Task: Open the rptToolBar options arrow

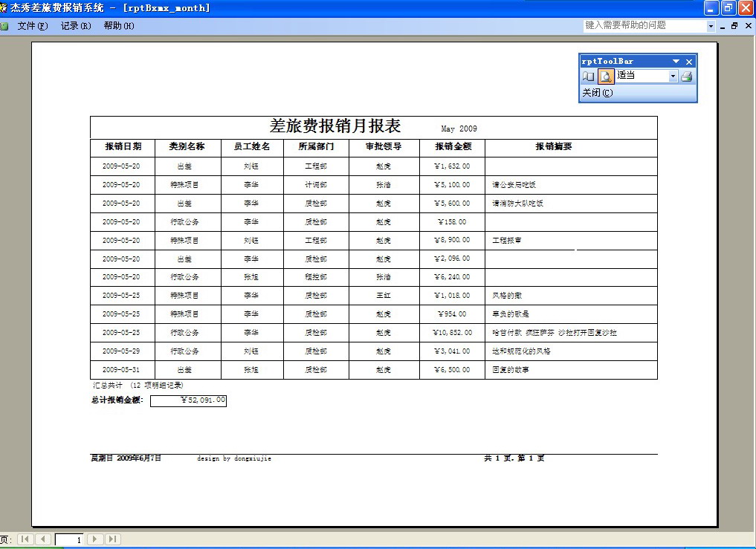Action: click(x=676, y=61)
